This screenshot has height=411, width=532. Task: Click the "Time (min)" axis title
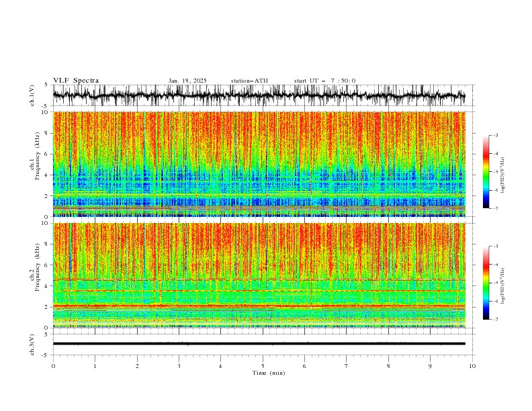(x=269, y=373)
